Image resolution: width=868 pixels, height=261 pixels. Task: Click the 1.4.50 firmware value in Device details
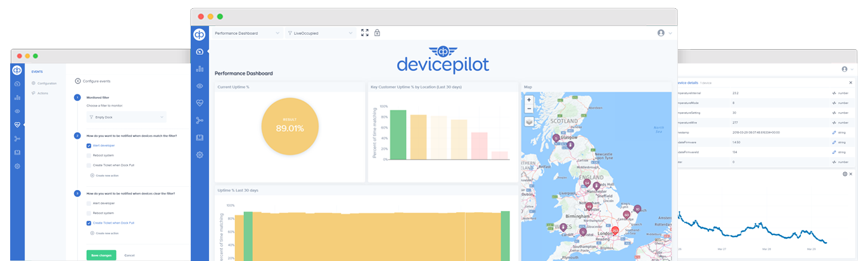736,143
